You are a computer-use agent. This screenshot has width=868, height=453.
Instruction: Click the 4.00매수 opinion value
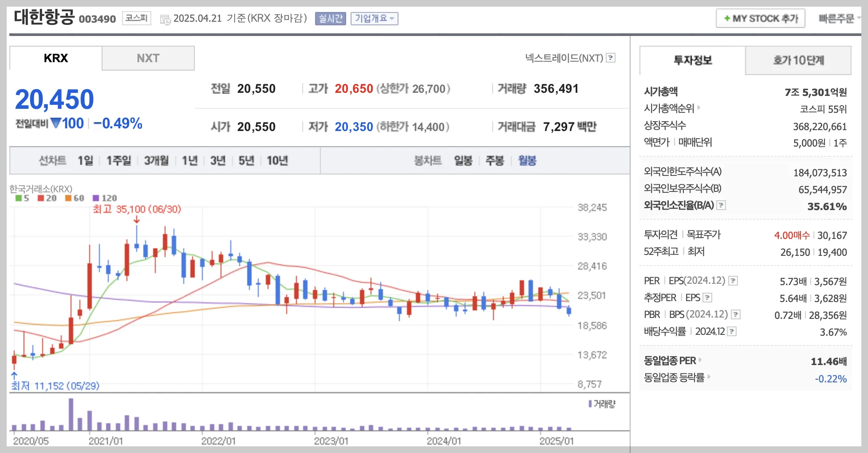coord(792,235)
